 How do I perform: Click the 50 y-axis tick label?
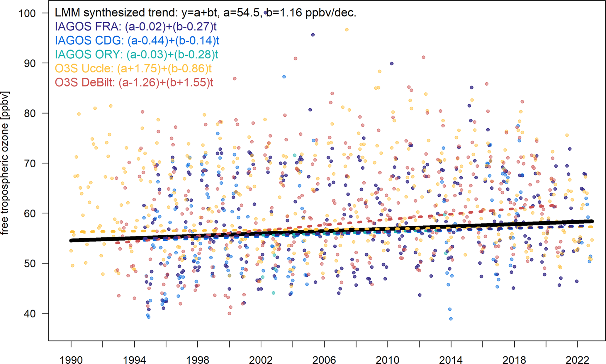(x=30, y=263)
